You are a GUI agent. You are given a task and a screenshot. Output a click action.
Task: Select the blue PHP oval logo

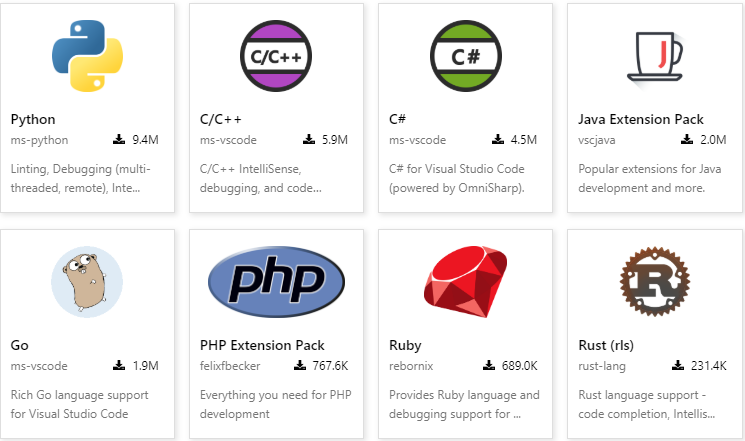coord(277,282)
